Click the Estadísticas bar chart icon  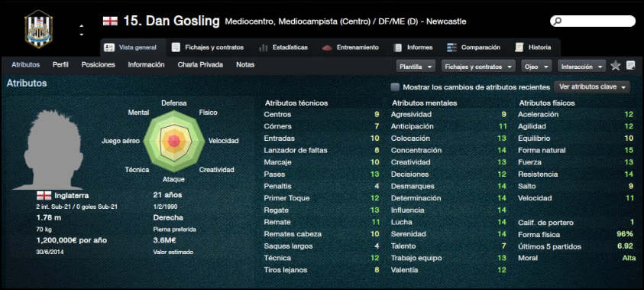[264, 47]
